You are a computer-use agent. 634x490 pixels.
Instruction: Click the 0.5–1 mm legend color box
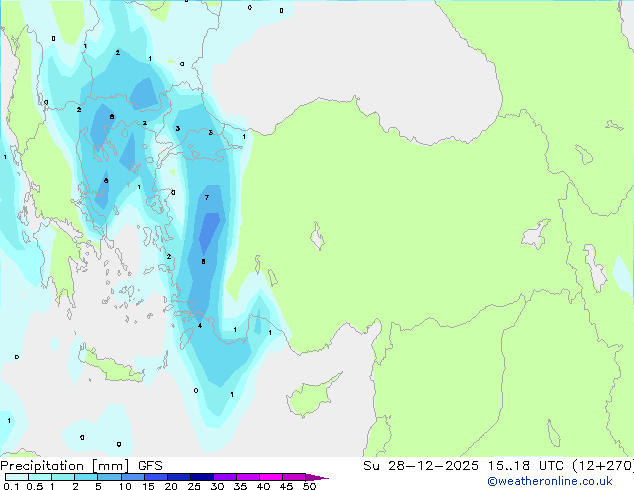pyautogui.click(x=40, y=477)
